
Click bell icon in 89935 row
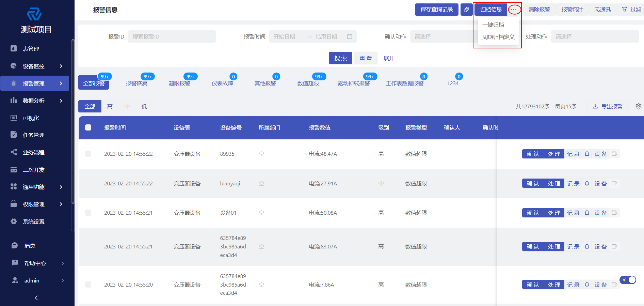(587, 154)
